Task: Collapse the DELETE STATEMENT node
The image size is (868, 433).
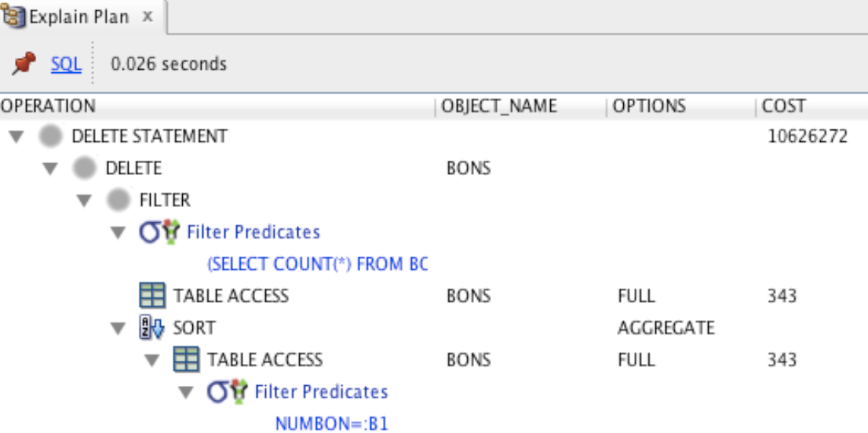Action: click(x=15, y=136)
